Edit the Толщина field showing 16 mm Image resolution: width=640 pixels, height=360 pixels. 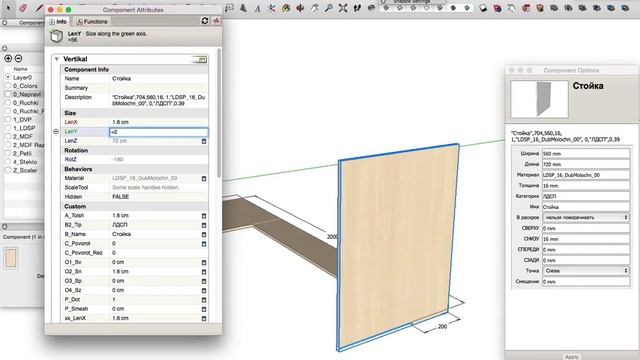pyautogui.click(x=586, y=186)
